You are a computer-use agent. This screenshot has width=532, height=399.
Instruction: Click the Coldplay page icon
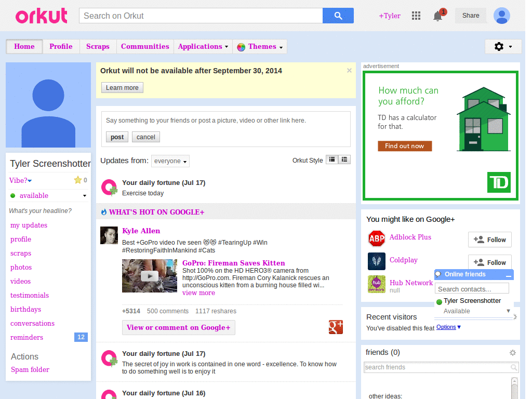pos(377,261)
